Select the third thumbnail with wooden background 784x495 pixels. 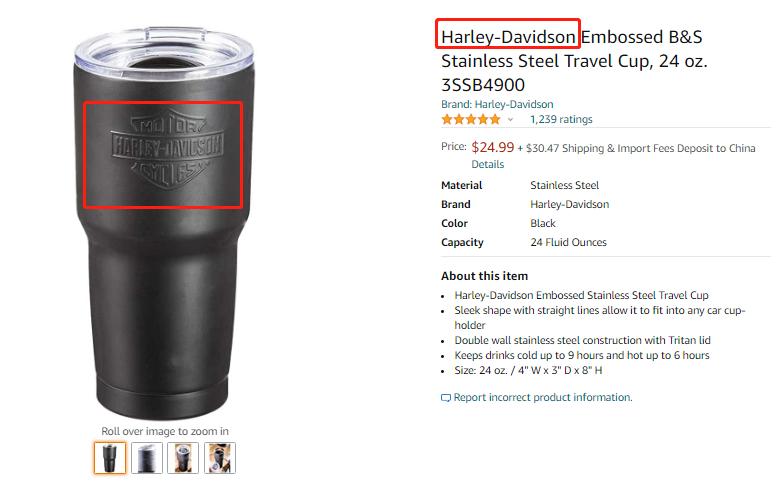pyautogui.click(x=183, y=458)
